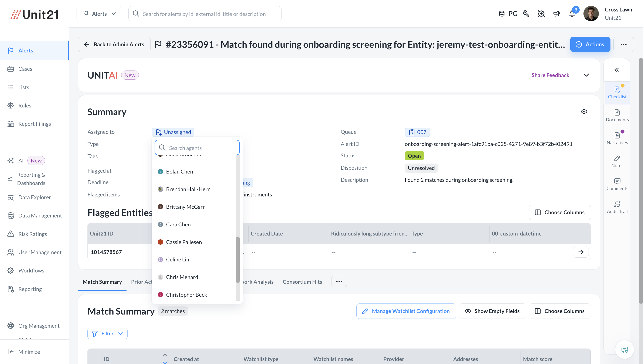Collapse the right side panel
Viewport: 643px width, 364px height.
point(616,70)
